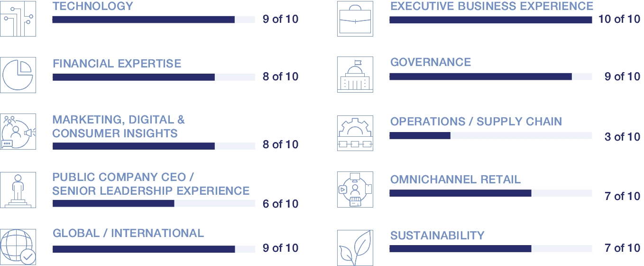This screenshot has width=644, height=266.
Task: Click the '10 of 10' score label
Action: (x=619, y=19)
